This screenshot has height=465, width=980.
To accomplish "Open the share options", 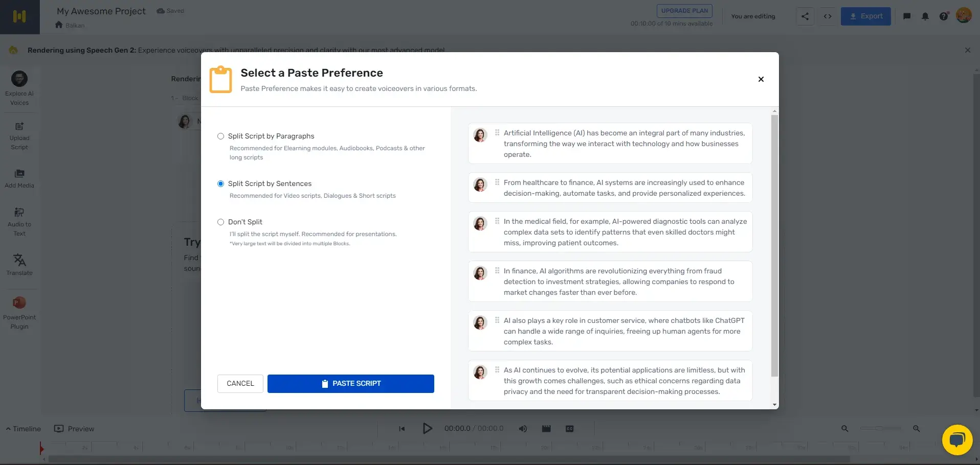I will [805, 16].
